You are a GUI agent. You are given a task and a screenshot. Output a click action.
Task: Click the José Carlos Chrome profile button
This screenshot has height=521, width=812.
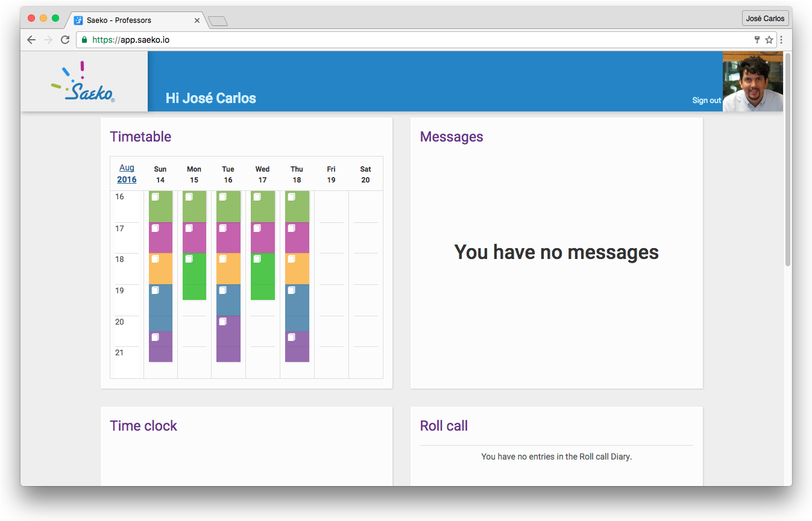coord(765,19)
